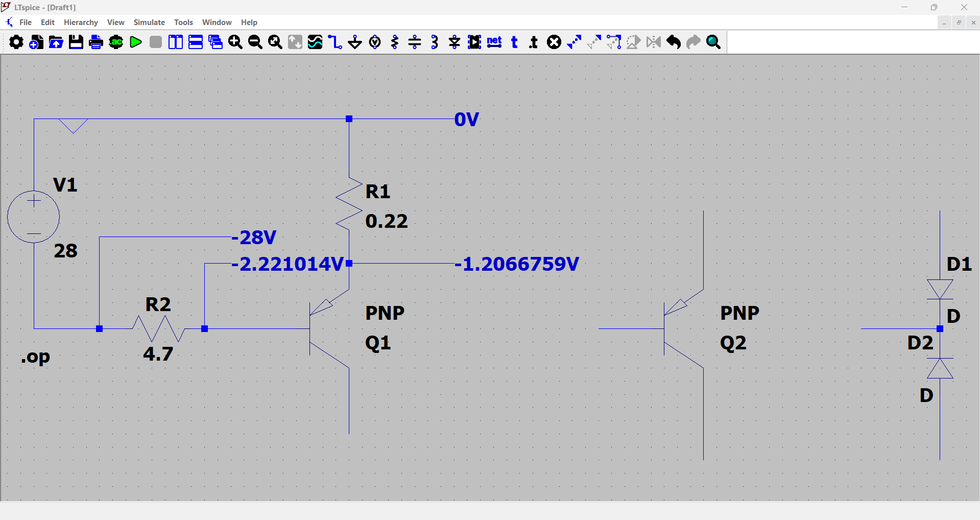
Task: Tile windows horizontally
Action: 196,42
